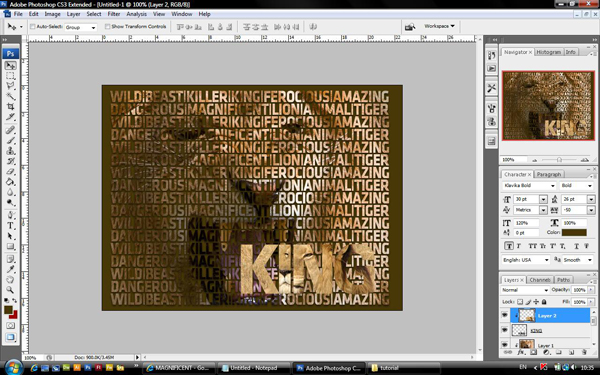Select the Blur tool
This screenshot has height=375, width=600.
(10, 192)
